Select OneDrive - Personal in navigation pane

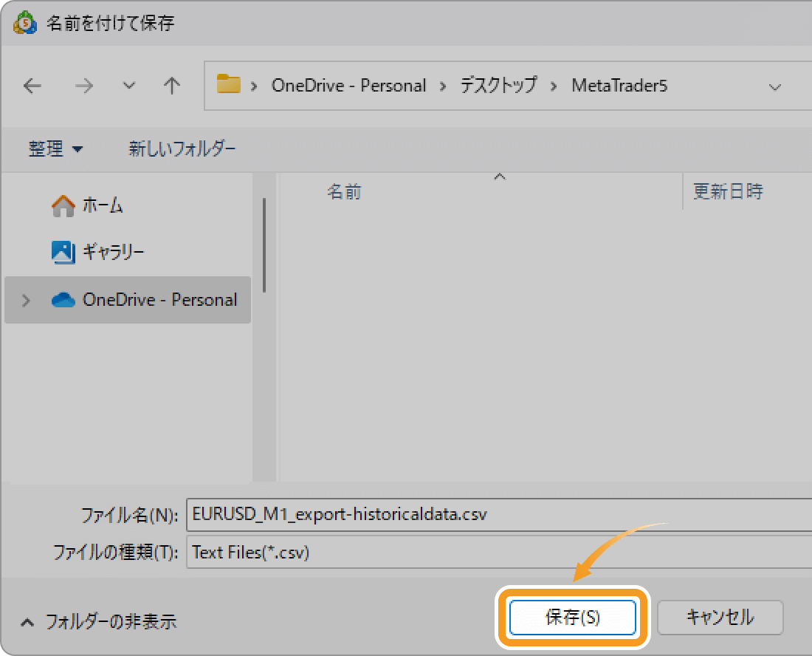(x=128, y=300)
